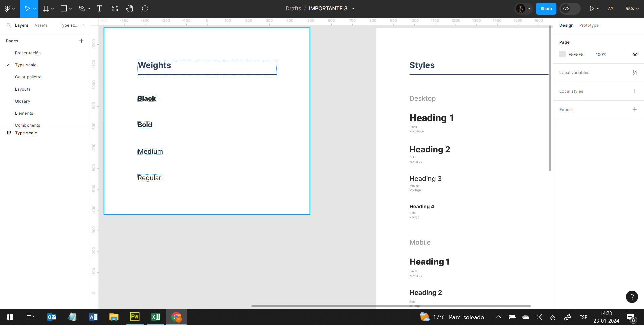Image resolution: width=644 pixels, height=326 pixels.
Task: Select the Text tool
Action: coord(99,9)
